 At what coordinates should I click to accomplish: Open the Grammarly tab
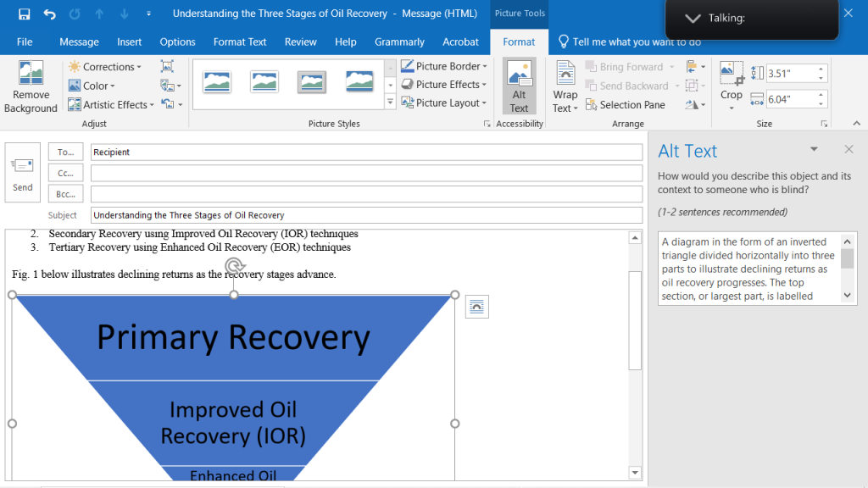click(399, 42)
